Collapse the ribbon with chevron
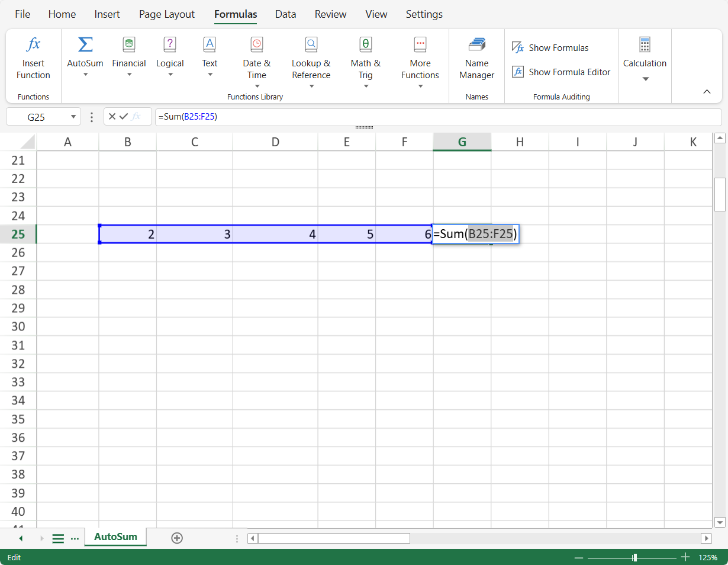Image resolution: width=728 pixels, height=565 pixels. click(707, 92)
